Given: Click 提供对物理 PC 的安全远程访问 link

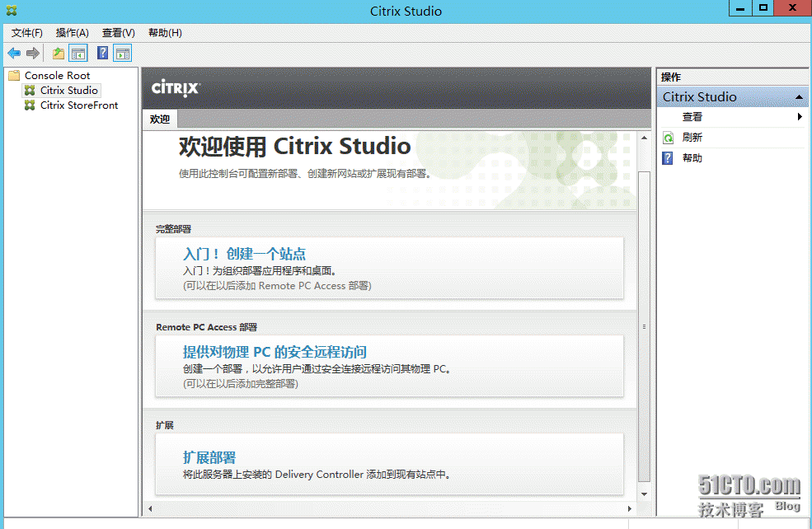Looking at the screenshot, I should [275, 352].
